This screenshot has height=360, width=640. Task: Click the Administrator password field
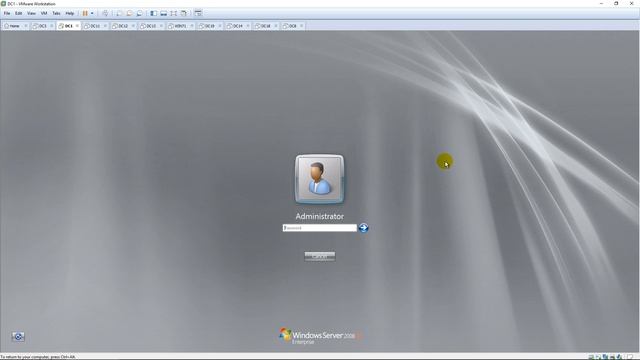pos(320,228)
